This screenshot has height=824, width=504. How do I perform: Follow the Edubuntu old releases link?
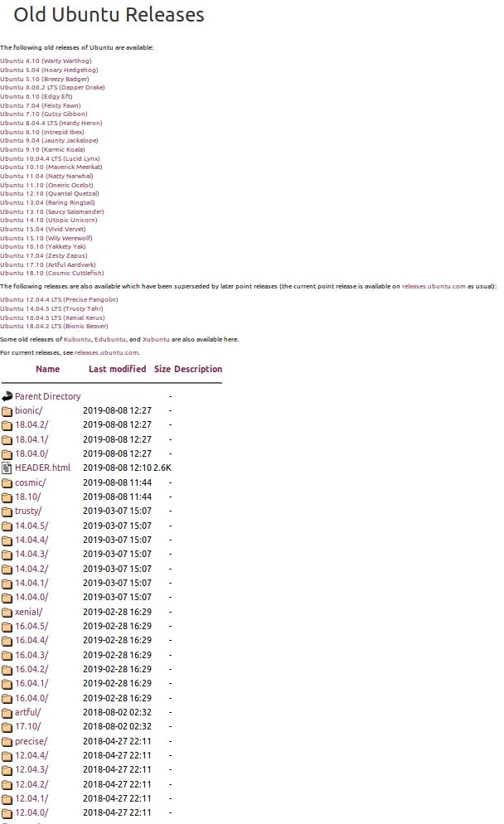click(110, 340)
